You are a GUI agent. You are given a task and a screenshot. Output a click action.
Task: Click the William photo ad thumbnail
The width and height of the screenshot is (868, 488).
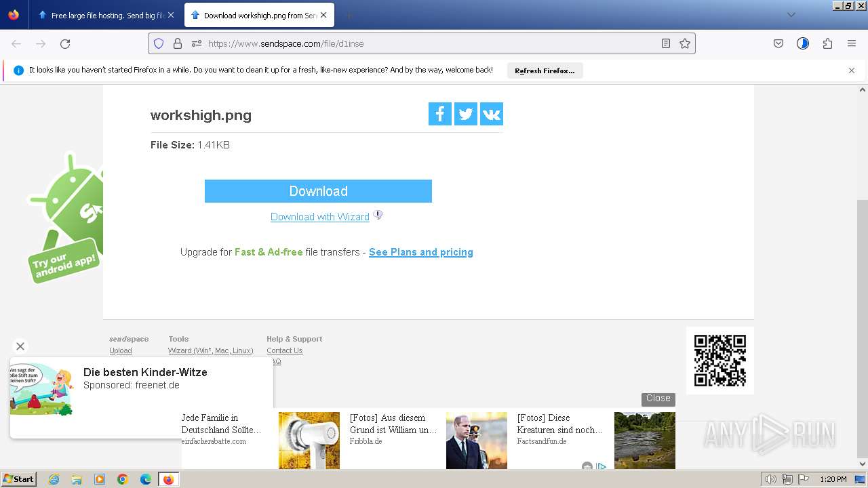pos(477,441)
